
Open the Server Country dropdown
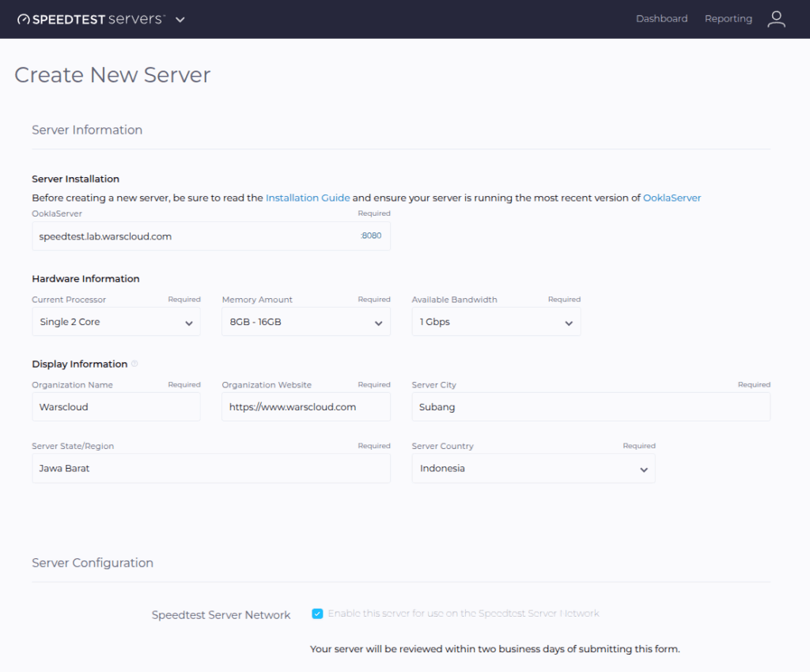pyautogui.click(x=533, y=468)
